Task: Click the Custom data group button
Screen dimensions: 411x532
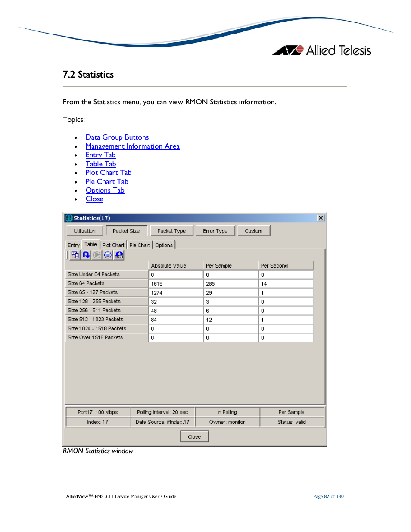Action: (x=254, y=231)
